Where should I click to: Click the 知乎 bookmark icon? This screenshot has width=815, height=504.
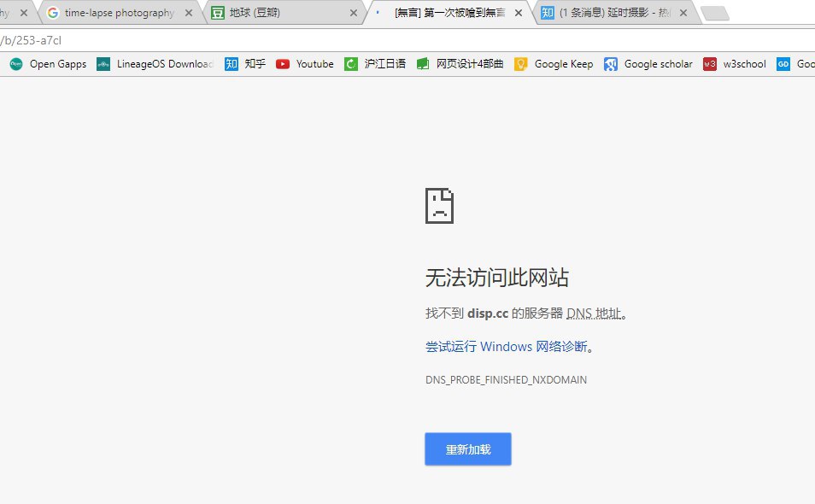coord(232,64)
